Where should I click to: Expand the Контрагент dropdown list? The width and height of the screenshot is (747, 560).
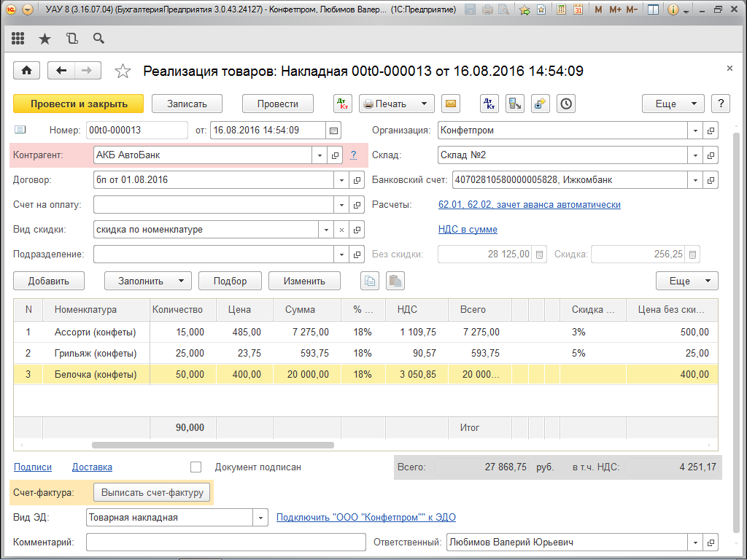click(320, 155)
